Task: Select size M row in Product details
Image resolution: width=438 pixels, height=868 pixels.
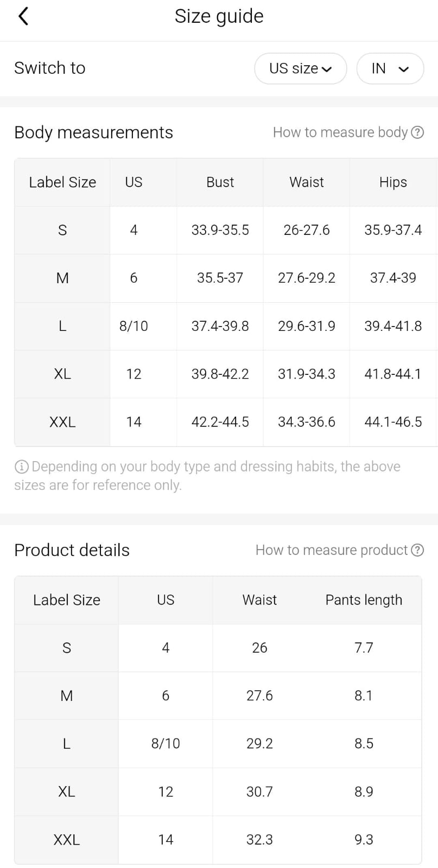Action: (x=67, y=695)
